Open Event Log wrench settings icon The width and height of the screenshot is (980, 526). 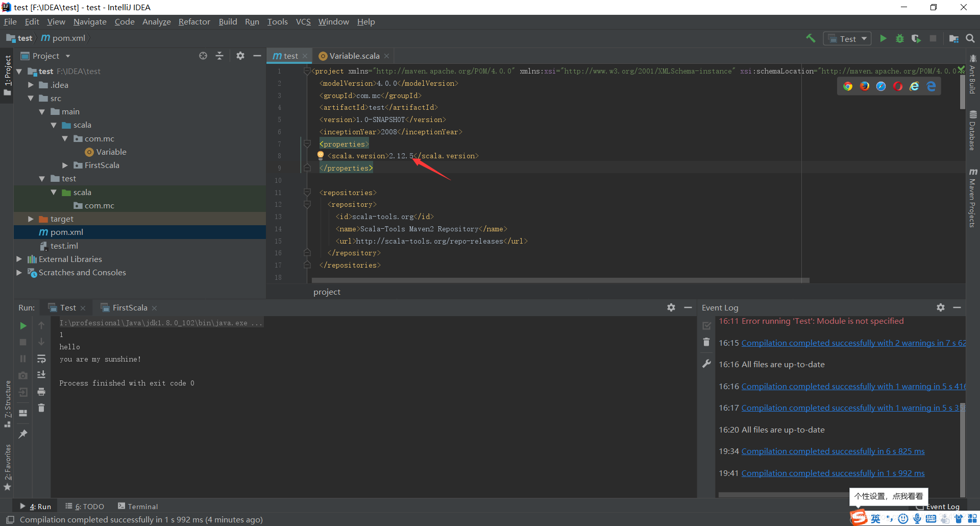(706, 364)
